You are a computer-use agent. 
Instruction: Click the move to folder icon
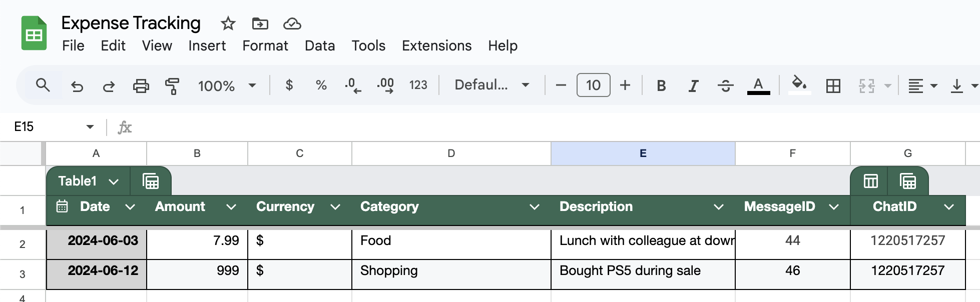(260, 23)
